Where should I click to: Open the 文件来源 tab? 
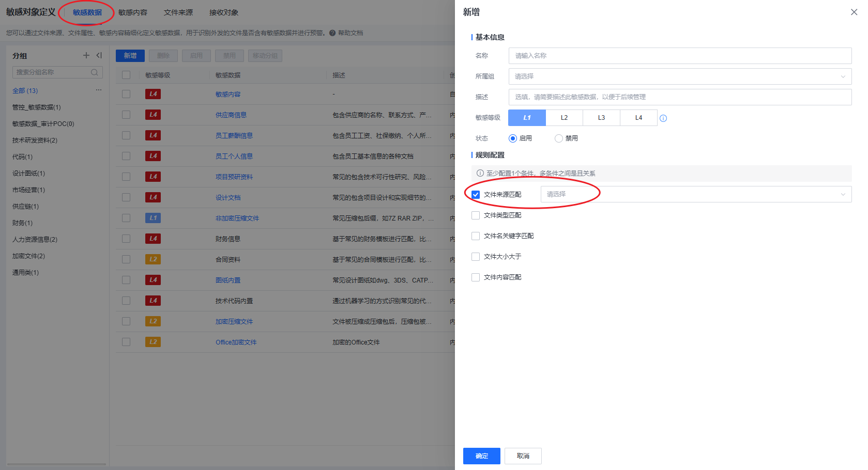coord(178,12)
